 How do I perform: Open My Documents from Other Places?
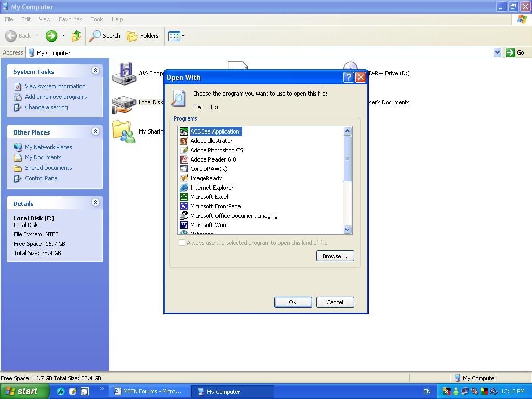point(43,157)
